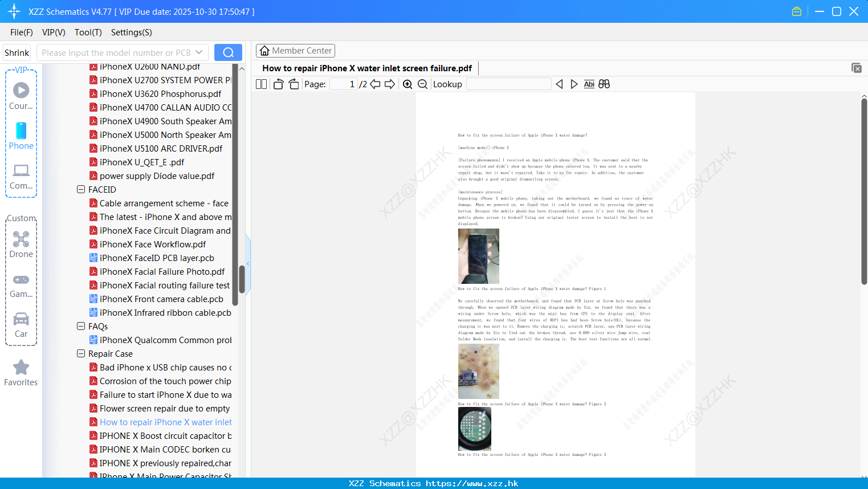
Task: Collapse the FACEID tree group
Action: (81, 189)
